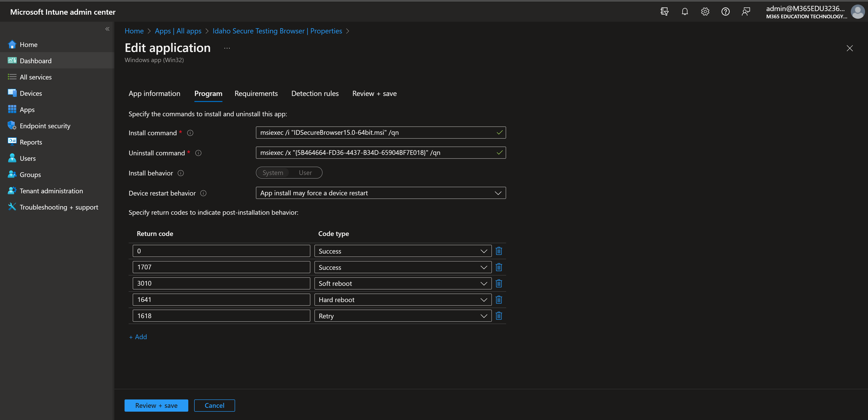
Task: Show info for Device restart behavior
Action: 203,193
